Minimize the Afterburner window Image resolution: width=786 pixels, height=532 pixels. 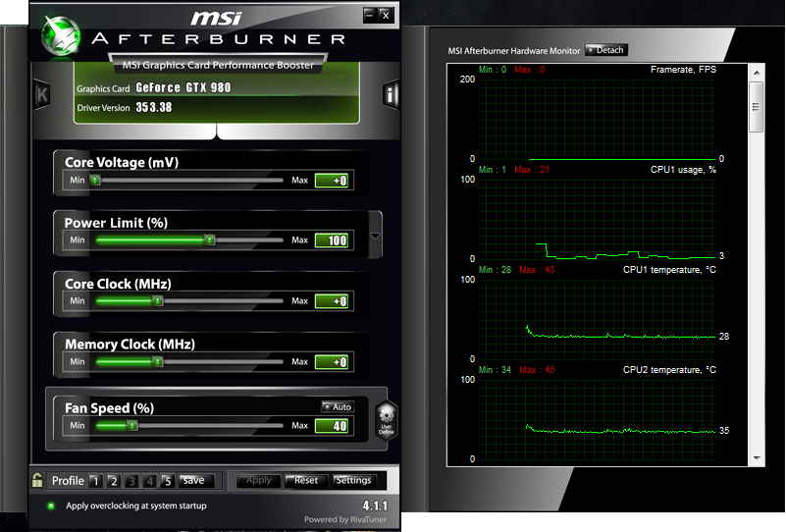click(369, 16)
